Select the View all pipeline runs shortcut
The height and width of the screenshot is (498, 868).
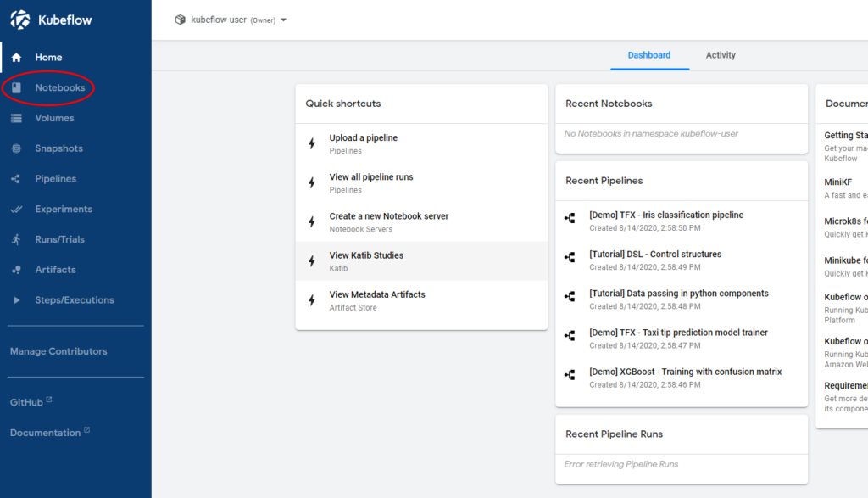tap(421, 182)
